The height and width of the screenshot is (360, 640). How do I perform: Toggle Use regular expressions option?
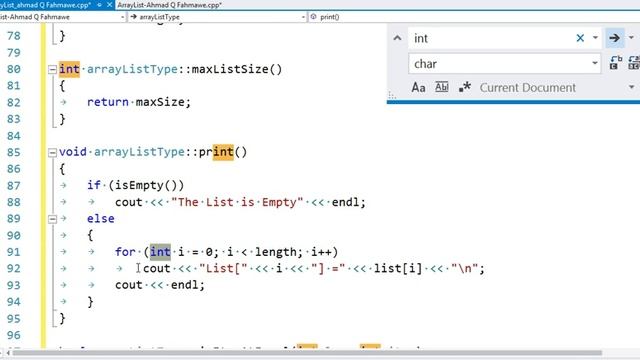tap(464, 87)
